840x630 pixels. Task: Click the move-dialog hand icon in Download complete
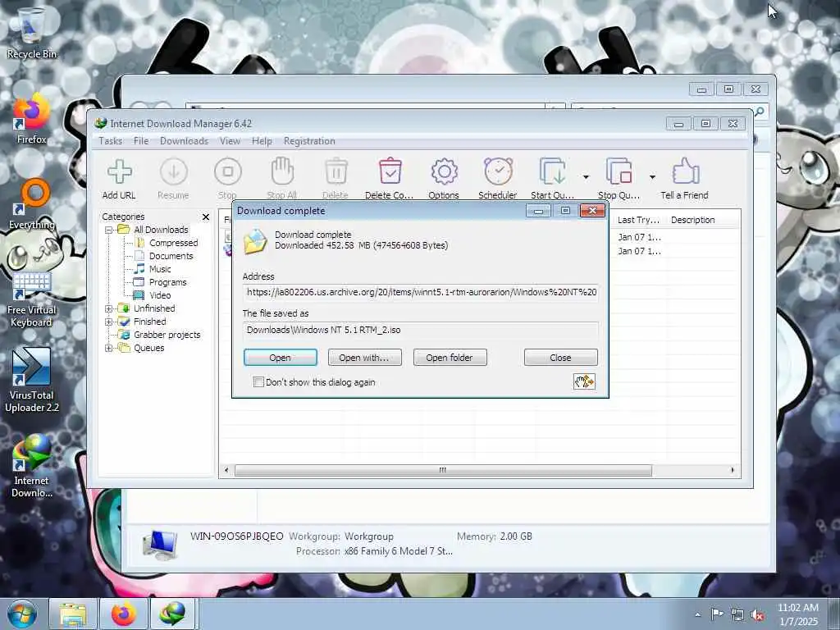[584, 381]
